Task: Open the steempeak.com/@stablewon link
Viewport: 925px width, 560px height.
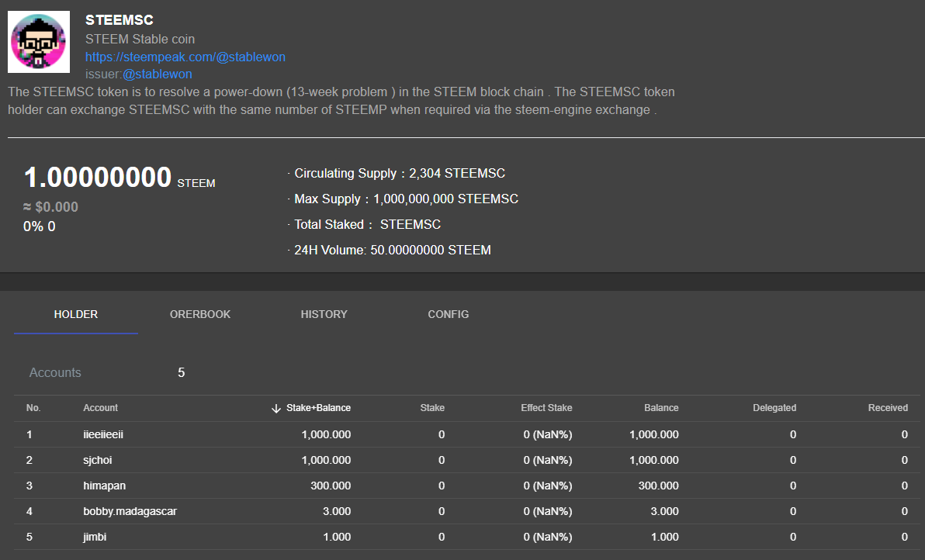Action: click(x=185, y=57)
